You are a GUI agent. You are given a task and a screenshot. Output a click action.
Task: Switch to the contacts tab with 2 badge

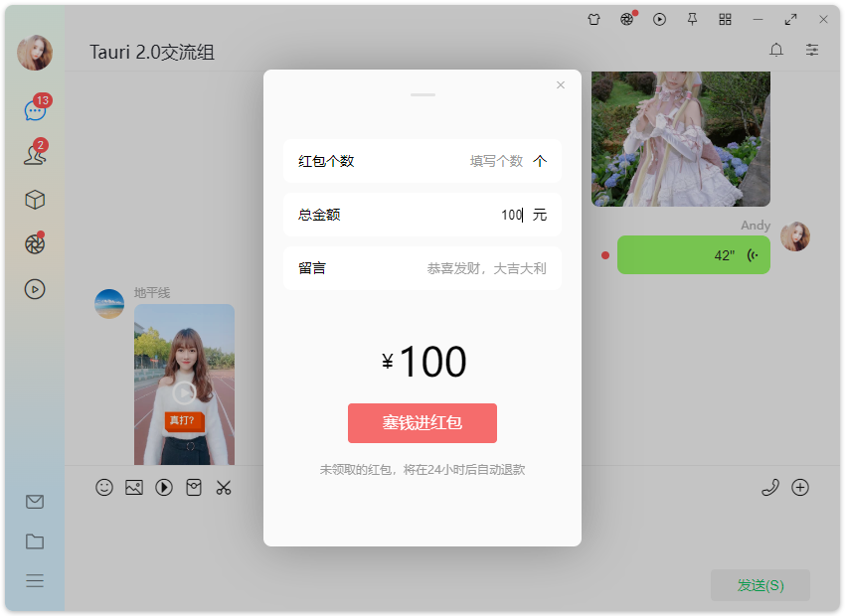[x=35, y=154]
